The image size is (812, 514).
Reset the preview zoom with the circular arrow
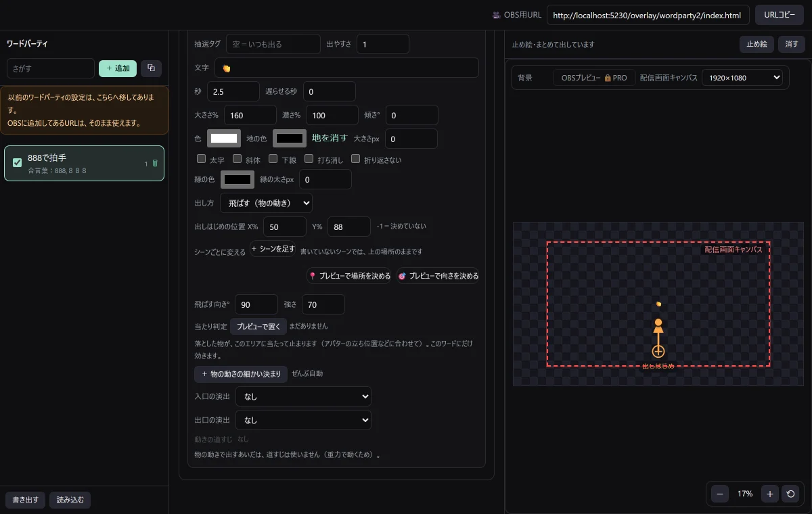tap(790, 494)
